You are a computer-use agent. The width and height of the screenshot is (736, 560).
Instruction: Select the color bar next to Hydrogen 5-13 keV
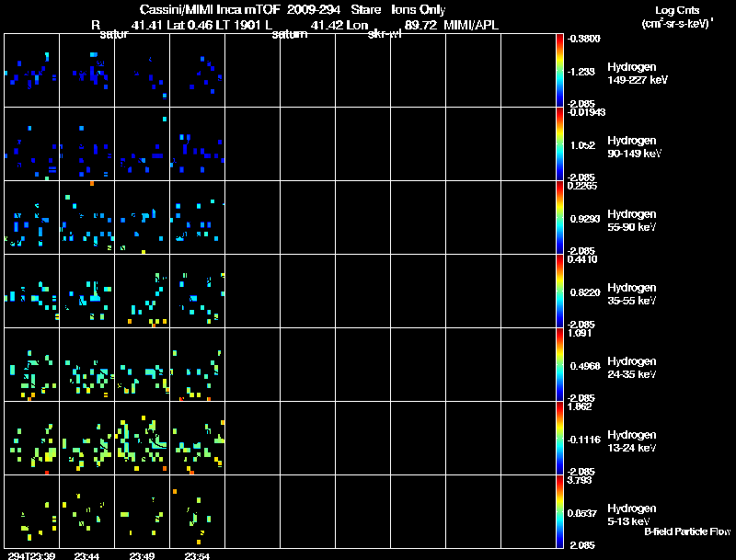(x=559, y=511)
